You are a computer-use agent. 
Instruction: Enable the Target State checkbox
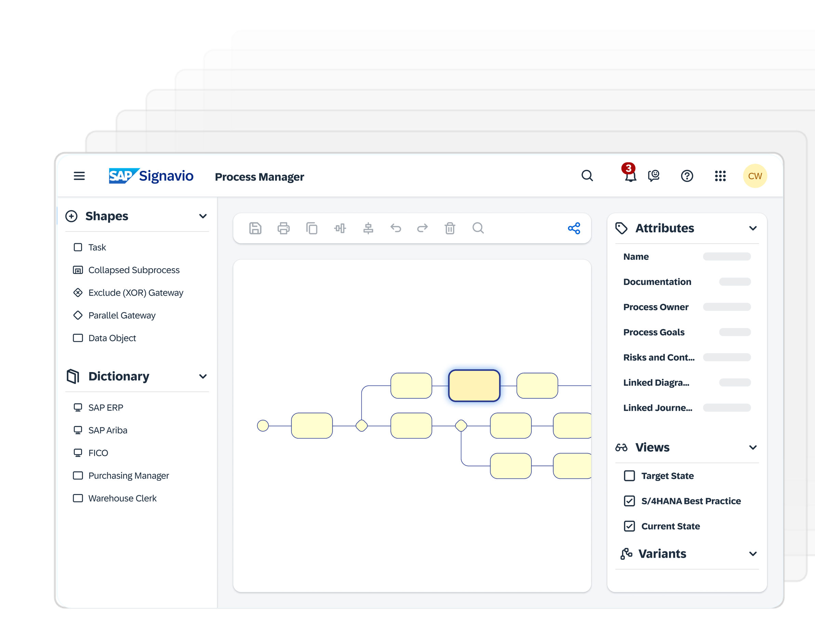pos(629,476)
